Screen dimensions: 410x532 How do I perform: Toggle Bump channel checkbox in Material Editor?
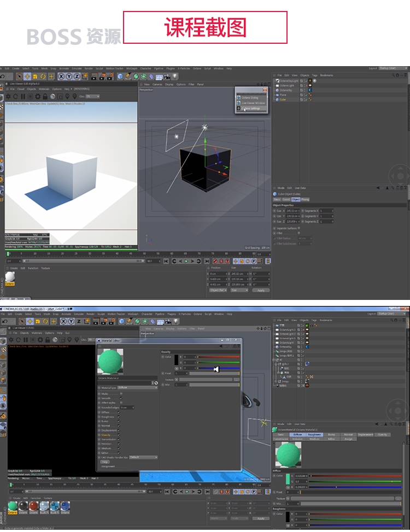[x=119, y=421]
